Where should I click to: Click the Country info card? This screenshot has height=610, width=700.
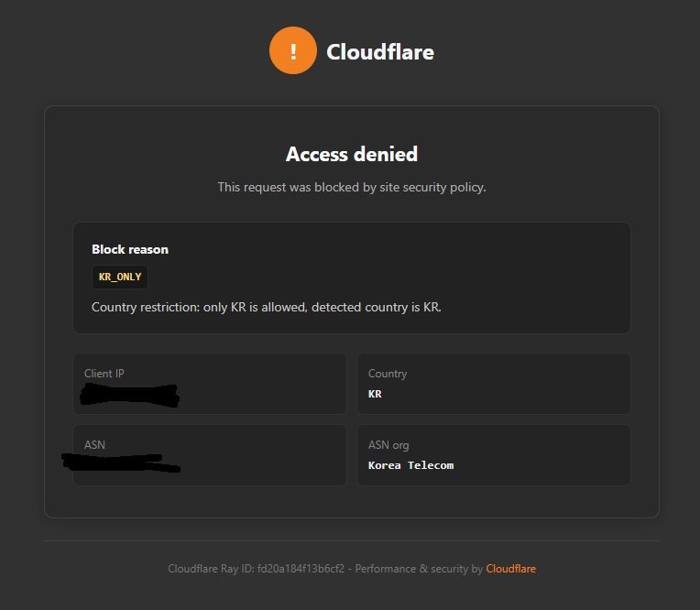pos(494,384)
